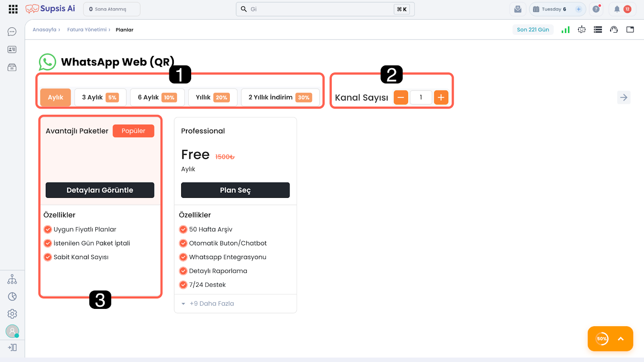Click Detayları Görüntüle button
Image resolution: width=644 pixels, height=362 pixels.
[100, 190]
